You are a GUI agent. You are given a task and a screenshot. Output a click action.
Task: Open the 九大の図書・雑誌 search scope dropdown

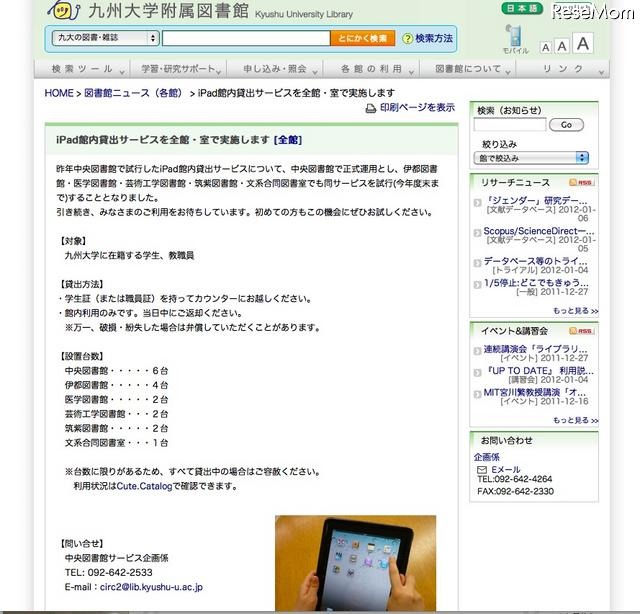pos(105,38)
